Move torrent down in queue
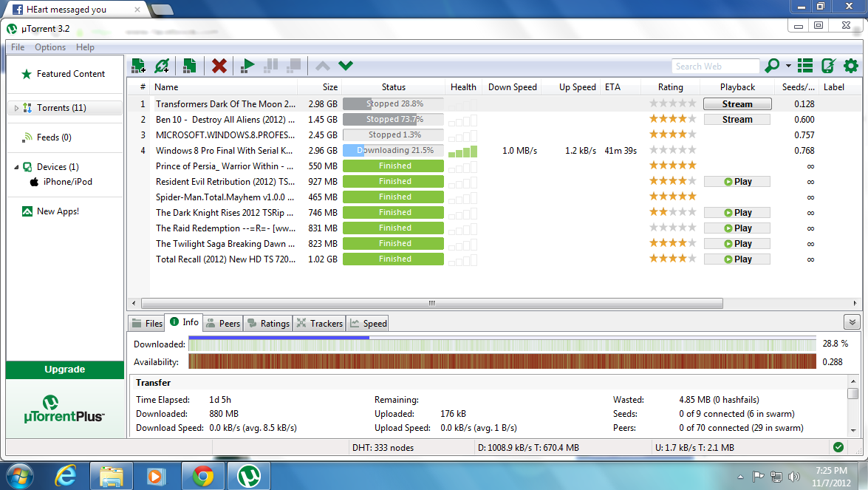Screen dimensions: 868x490 point(346,66)
